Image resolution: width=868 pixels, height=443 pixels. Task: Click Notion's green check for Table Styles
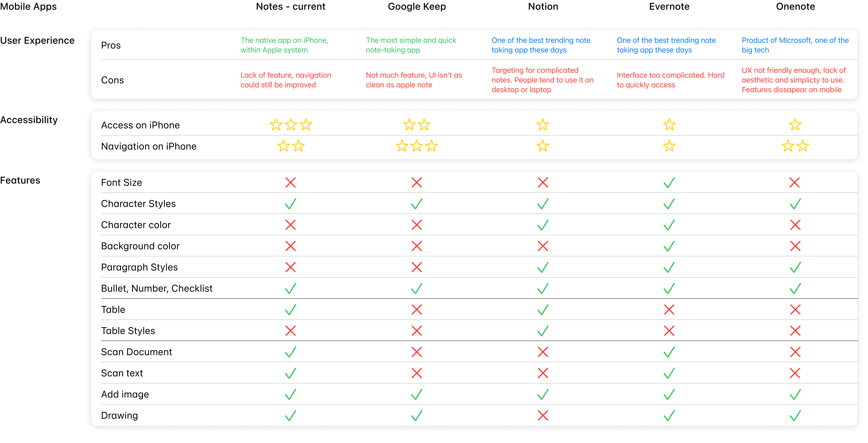542,331
